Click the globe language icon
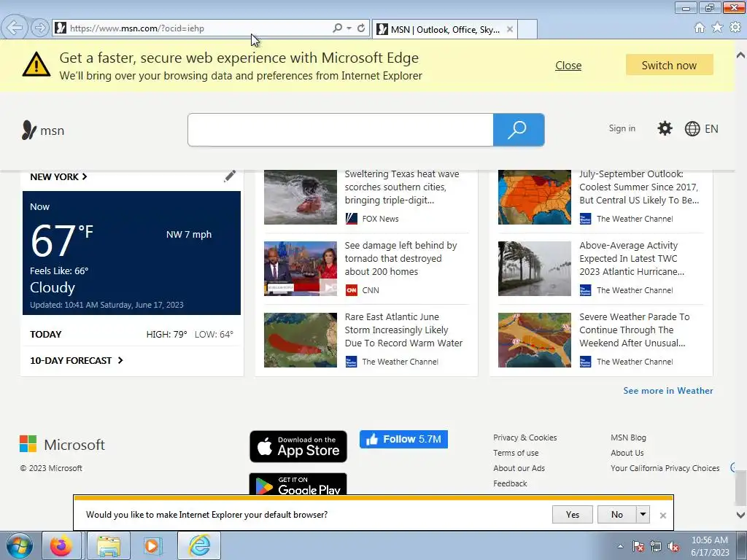The width and height of the screenshot is (747, 560). [692, 128]
